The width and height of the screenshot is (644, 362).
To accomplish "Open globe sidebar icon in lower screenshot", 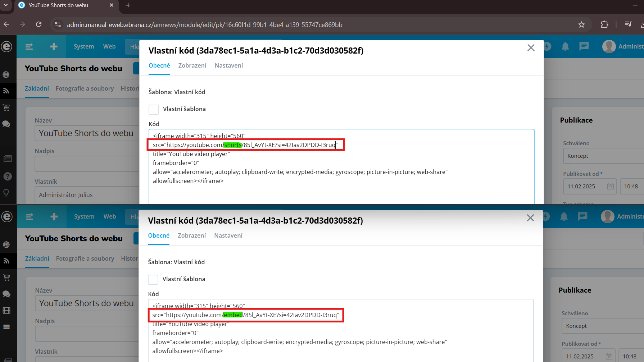I will click(x=6, y=244).
